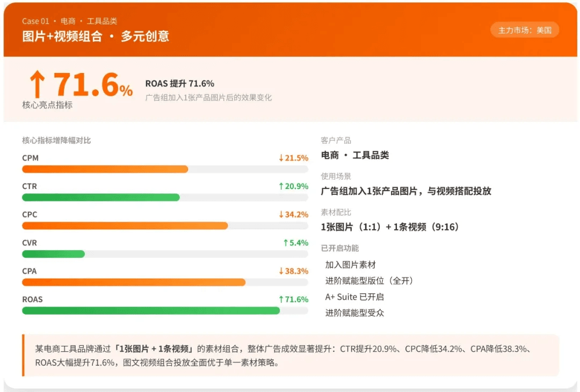Click the A+ Suite 已开启 item
Screen dimensions: 580x392
(354, 297)
